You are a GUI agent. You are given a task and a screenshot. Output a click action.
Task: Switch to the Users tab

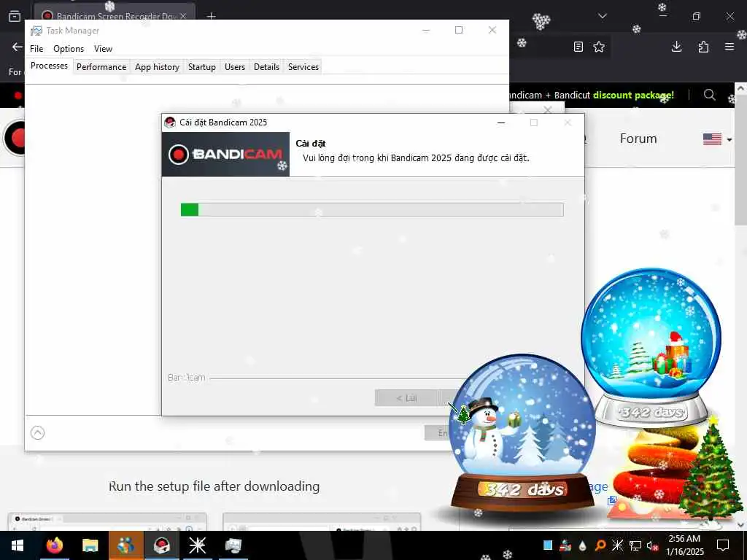pos(235,67)
